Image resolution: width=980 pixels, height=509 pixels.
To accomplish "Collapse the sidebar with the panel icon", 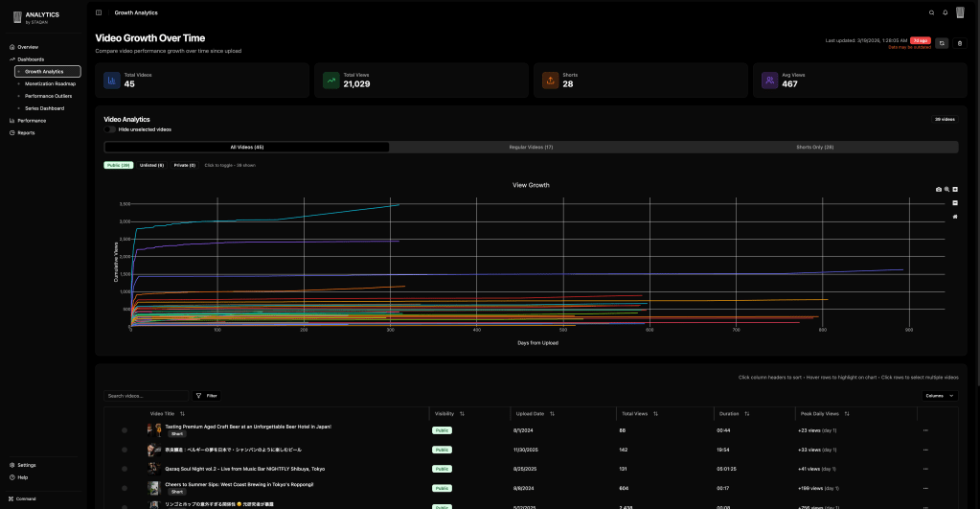I will click(99, 12).
